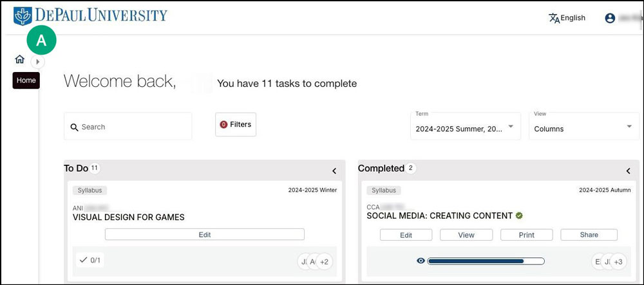Click the magnifier icon in Search
The image size is (644, 285).
click(x=74, y=127)
